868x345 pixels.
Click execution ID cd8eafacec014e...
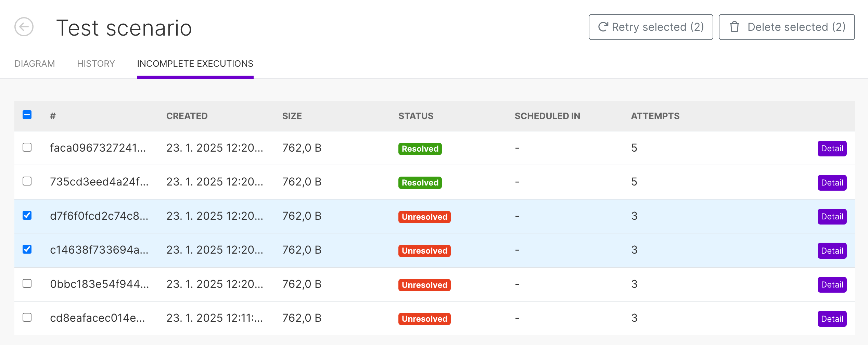coord(98,318)
